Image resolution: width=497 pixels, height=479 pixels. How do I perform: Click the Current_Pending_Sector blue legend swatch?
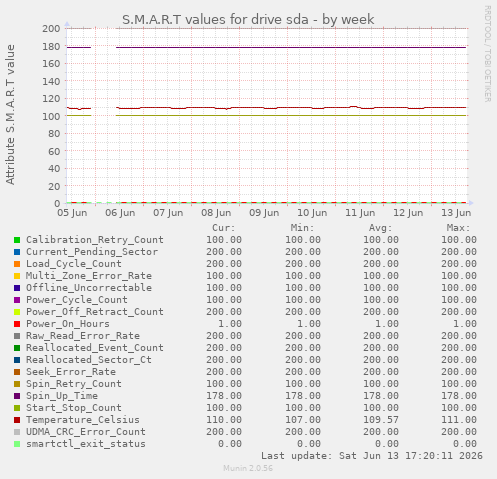coord(17,252)
